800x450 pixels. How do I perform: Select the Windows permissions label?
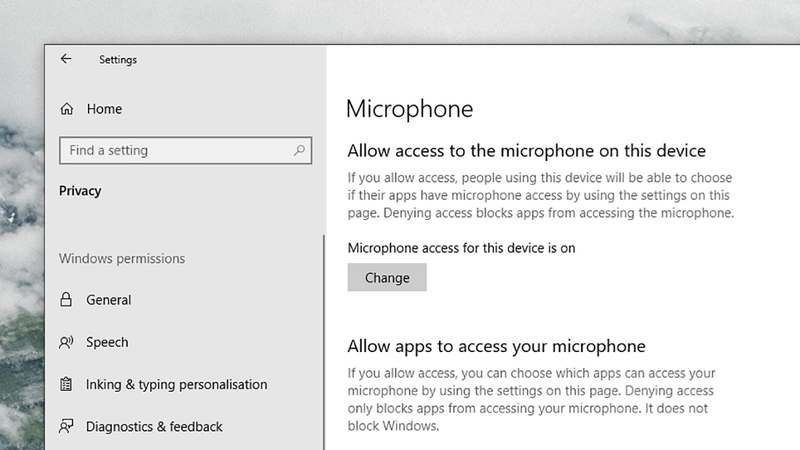122,259
